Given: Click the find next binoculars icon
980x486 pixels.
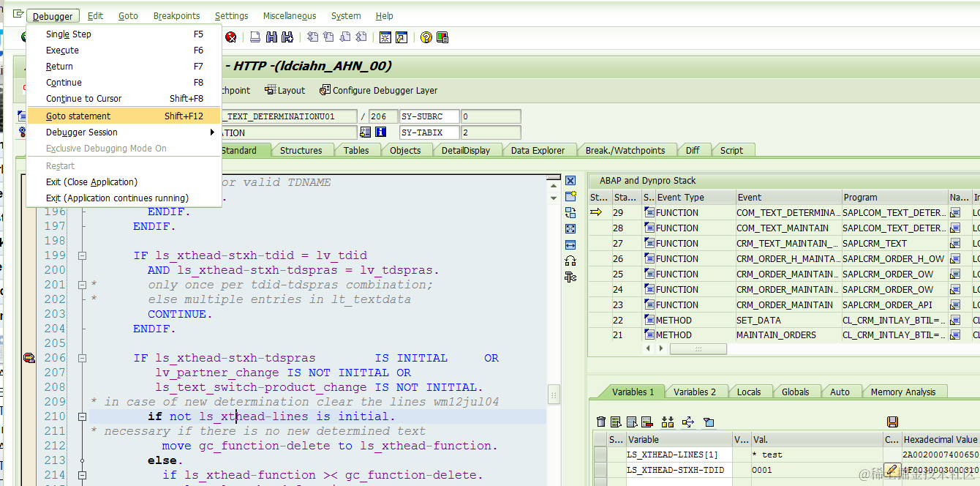Looking at the screenshot, I should pyautogui.click(x=287, y=37).
